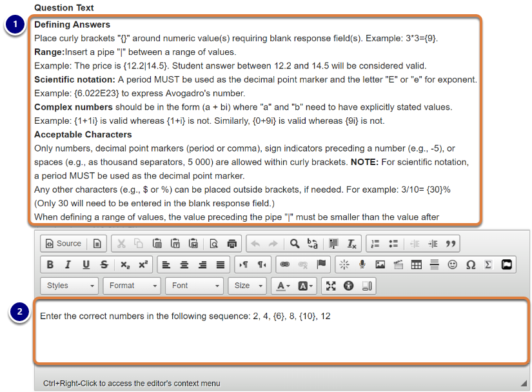532x392 pixels.
Task: Click Paste as plain text icon
Action: [175, 244]
